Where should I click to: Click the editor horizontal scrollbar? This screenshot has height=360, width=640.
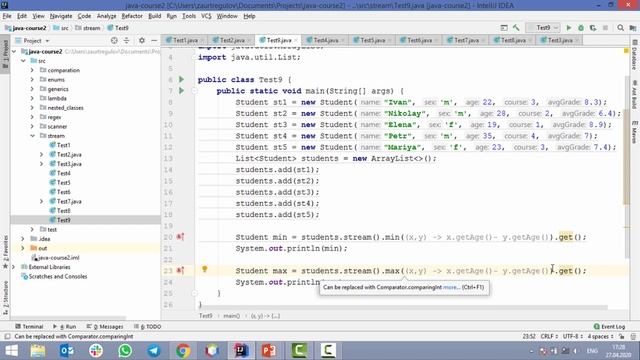pos(403,307)
